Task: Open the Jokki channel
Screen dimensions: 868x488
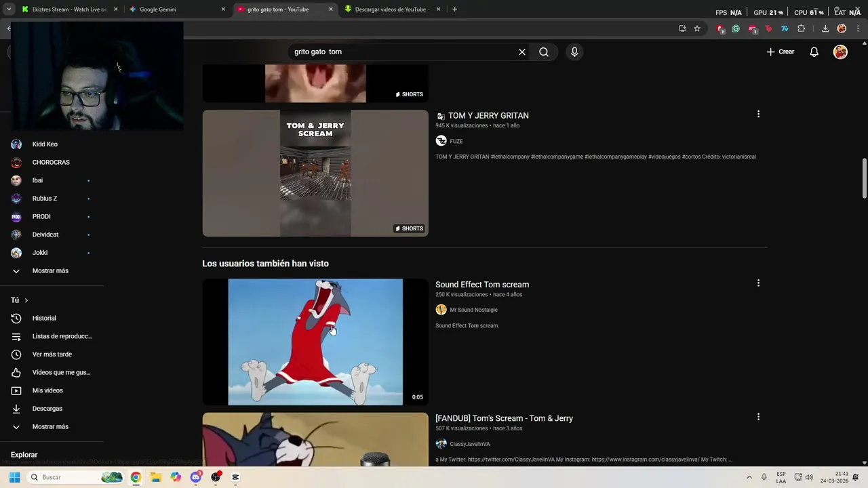Action: point(52,253)
